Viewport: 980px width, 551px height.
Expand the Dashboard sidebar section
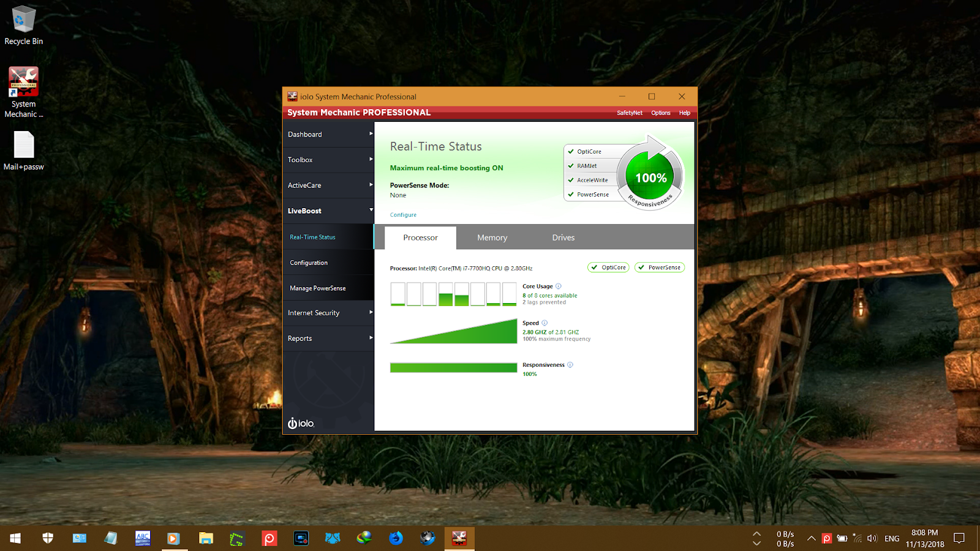tap(328, 135)
